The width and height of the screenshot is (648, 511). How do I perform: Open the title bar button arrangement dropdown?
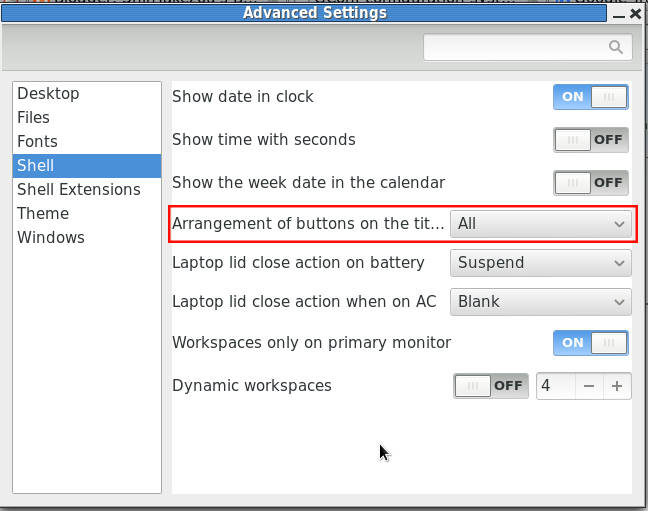[x=541, y=224]
